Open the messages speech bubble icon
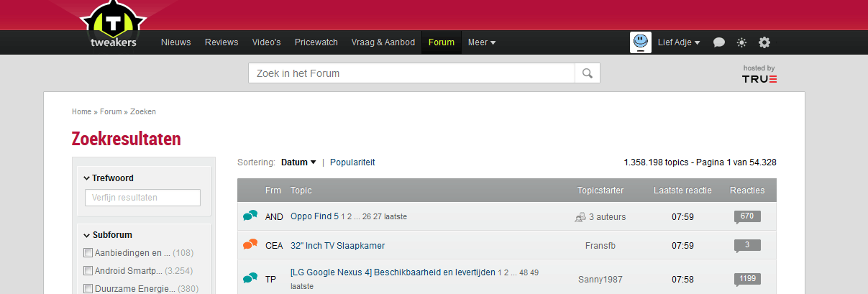Viewport: 868px width, 294px height. click(x=718, y=42)
